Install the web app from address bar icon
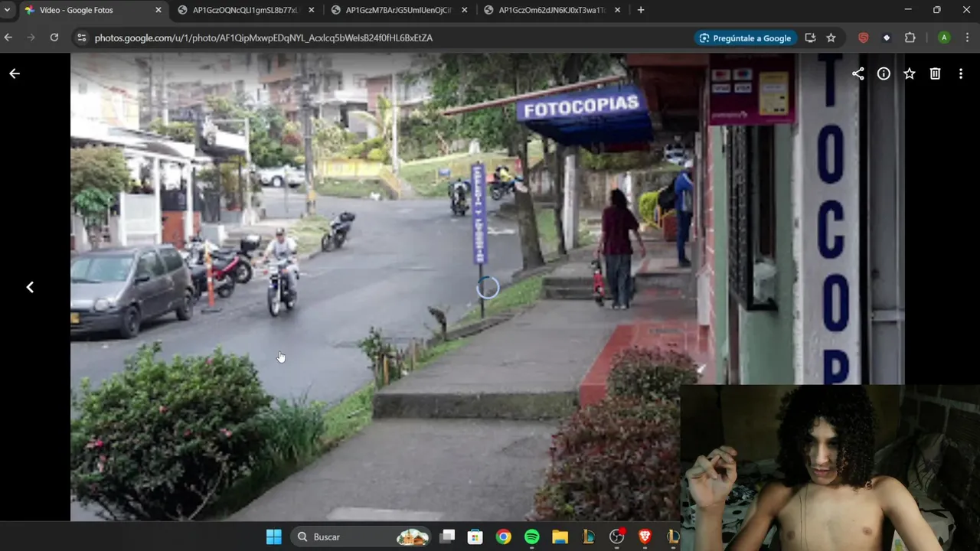The height and width of the screenshot is (551, 980). click(810, 37)
